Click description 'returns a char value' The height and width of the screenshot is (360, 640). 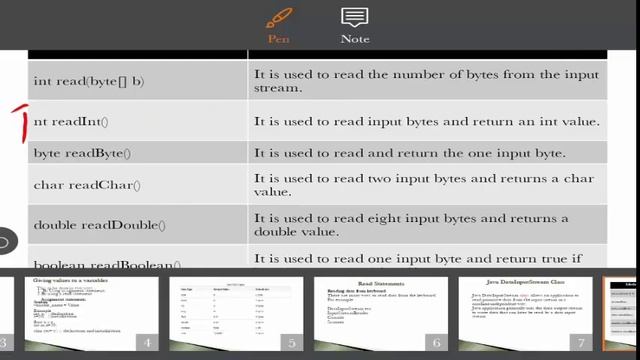point(428,184)
